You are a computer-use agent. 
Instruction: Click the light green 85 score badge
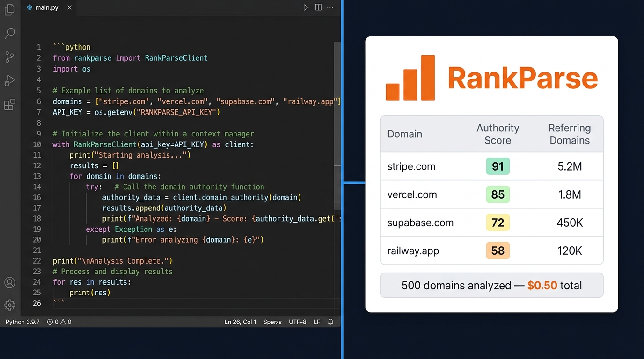498,195
